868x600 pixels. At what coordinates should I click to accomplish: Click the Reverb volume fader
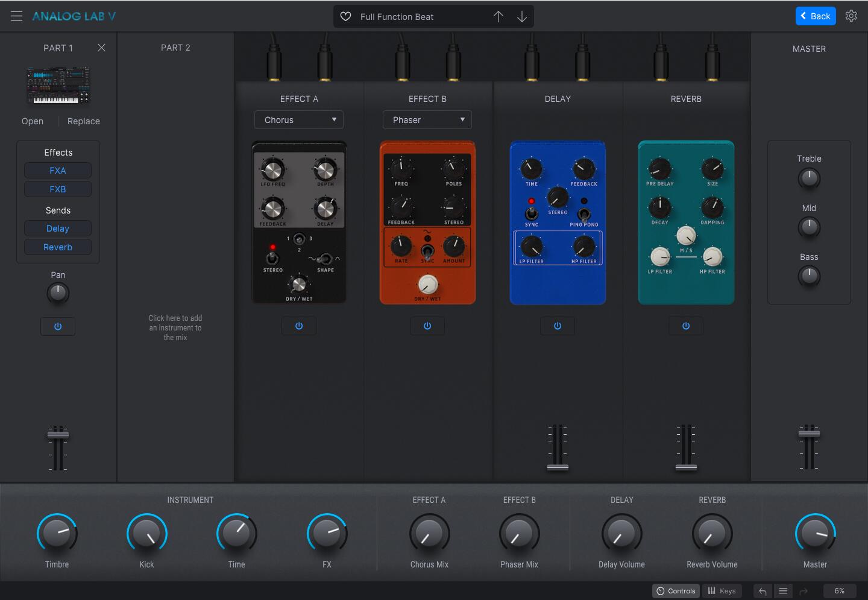[686, 467]
